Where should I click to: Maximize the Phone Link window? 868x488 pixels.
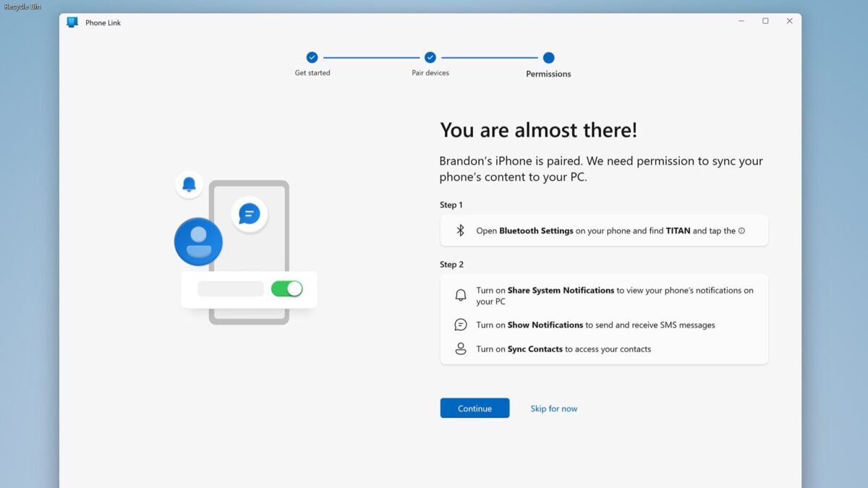[x=765, y=21]
